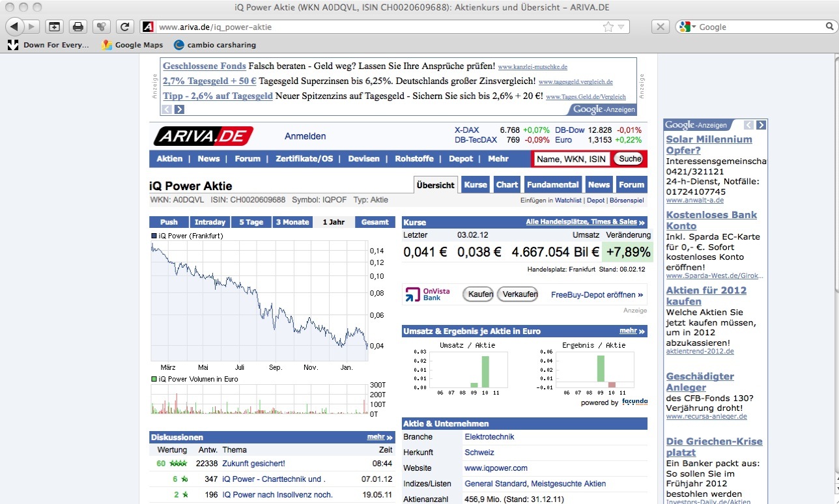This screenshot has width=839, height=504.
Task: Expand Umsatz & Ergebnis mehr link
Action: (x=633, y=331)
